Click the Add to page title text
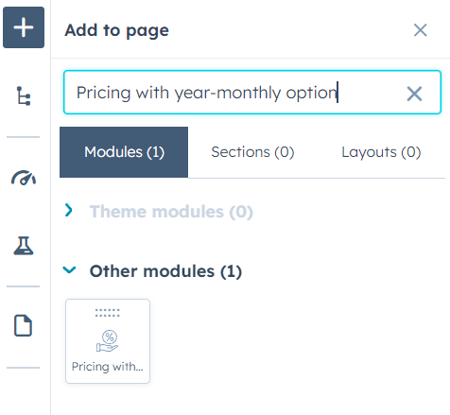 pos(117,31)
